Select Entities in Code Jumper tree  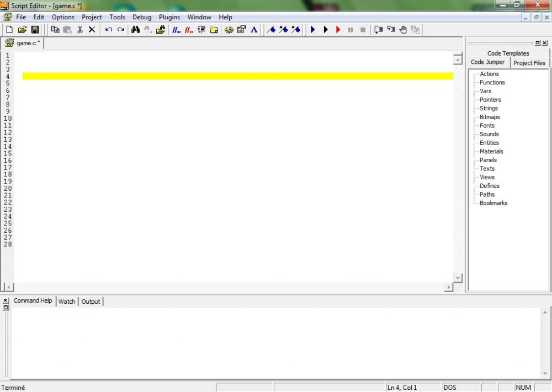coord(489,143)
